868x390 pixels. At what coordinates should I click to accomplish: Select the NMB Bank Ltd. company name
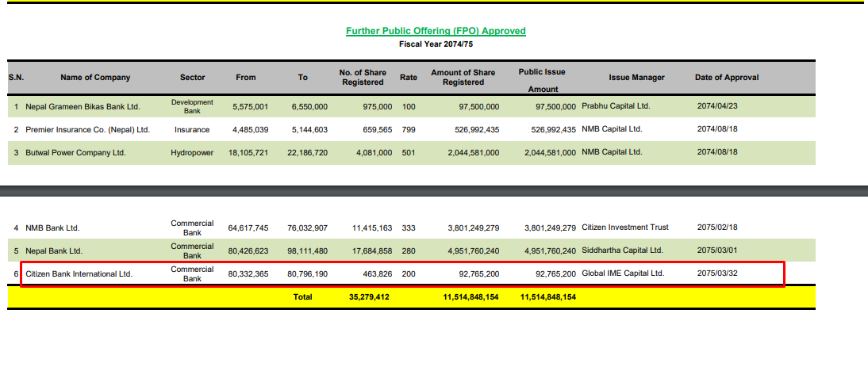point(52,228)
